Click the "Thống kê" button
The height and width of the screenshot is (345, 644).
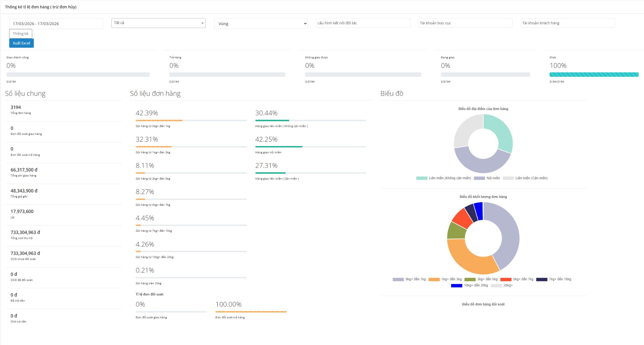click(21, 33)
